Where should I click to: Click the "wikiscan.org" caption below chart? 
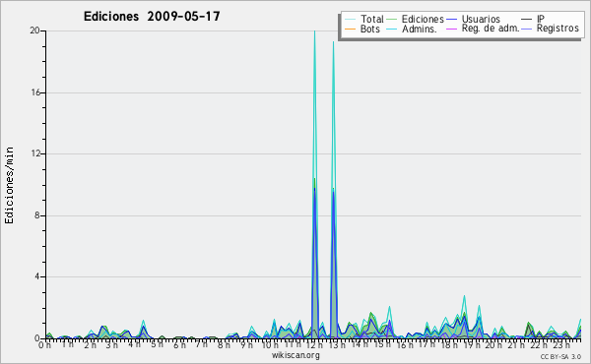[295, 355]
